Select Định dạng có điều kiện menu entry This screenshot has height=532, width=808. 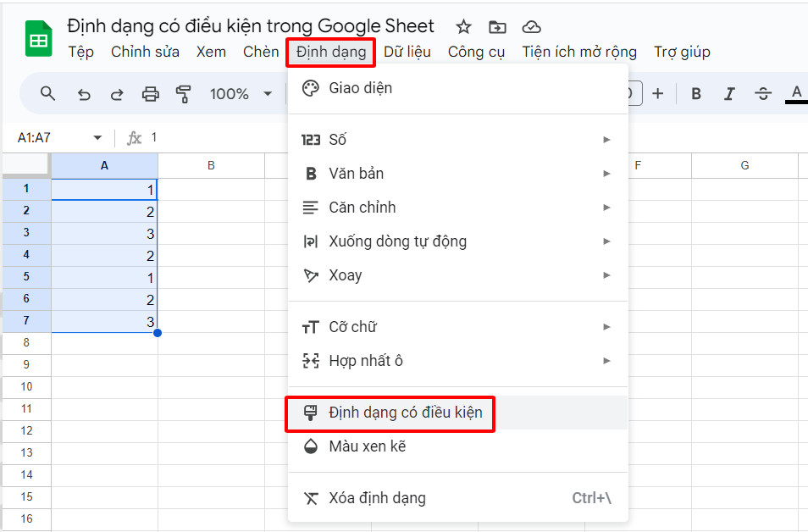[390, 414]
